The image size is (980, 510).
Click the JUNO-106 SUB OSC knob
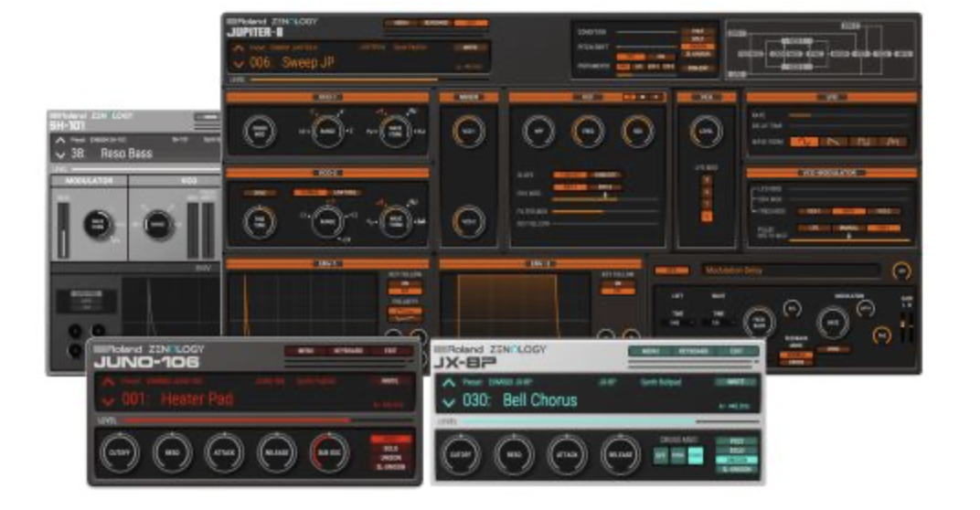tap(329, 452)
